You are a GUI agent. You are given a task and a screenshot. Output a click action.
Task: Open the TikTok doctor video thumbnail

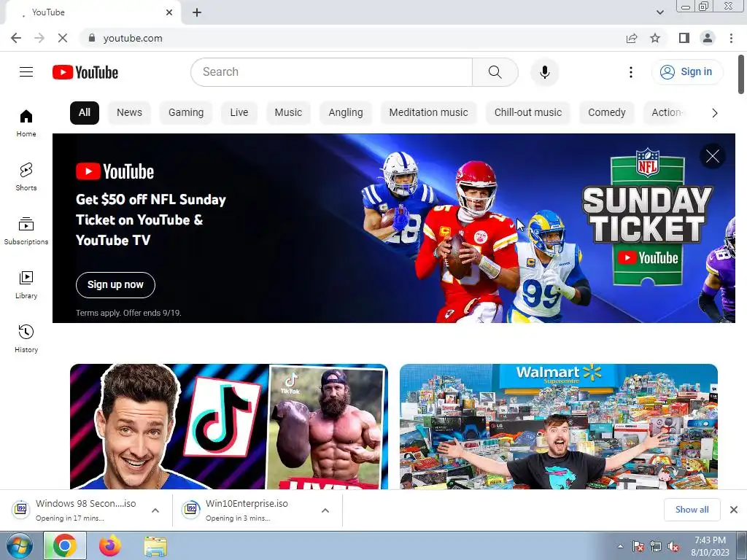tap(228, 426)
